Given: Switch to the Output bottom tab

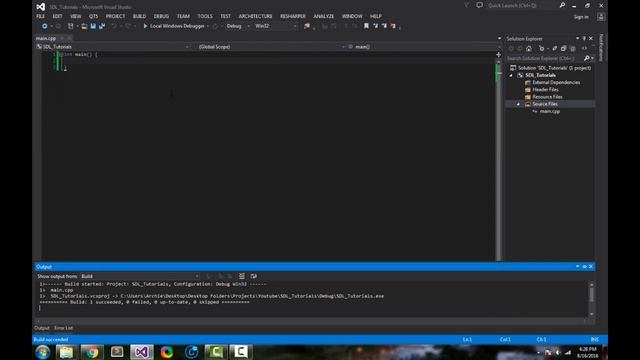Looking at the screenshot, I should tap(42, 328).
